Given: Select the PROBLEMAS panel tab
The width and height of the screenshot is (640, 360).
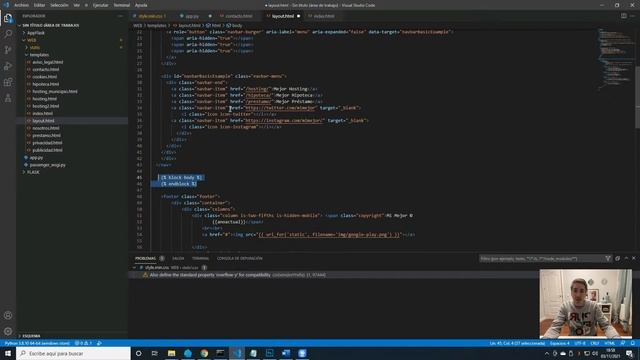Looking at the screenshot, I should point(145,258).
